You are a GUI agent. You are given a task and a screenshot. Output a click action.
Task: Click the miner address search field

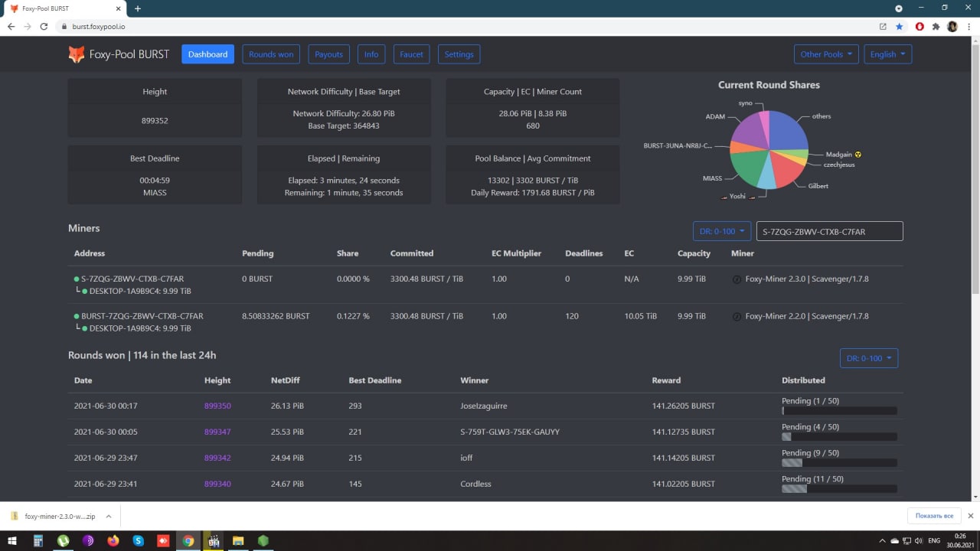(x=829, y=231)
